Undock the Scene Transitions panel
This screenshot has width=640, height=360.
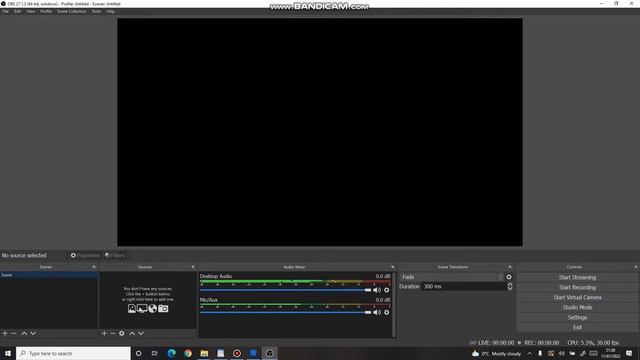510,267
